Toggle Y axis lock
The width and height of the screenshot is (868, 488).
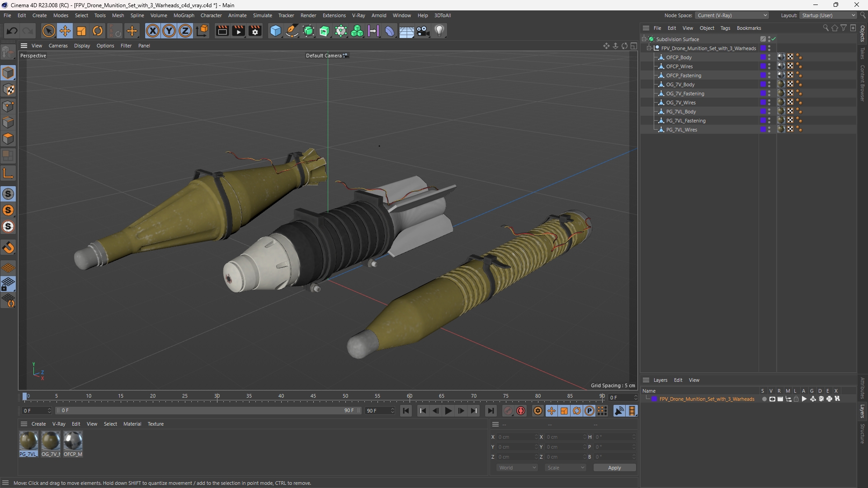coord(169,31)
